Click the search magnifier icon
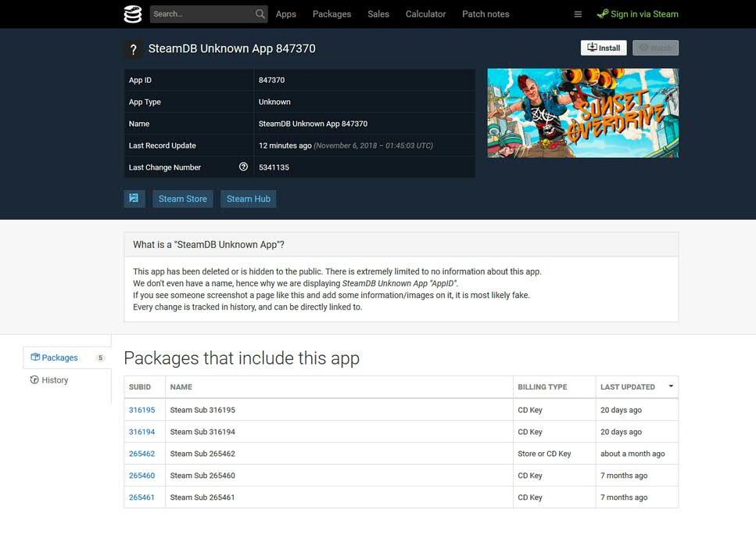 (x=260, y=14)
